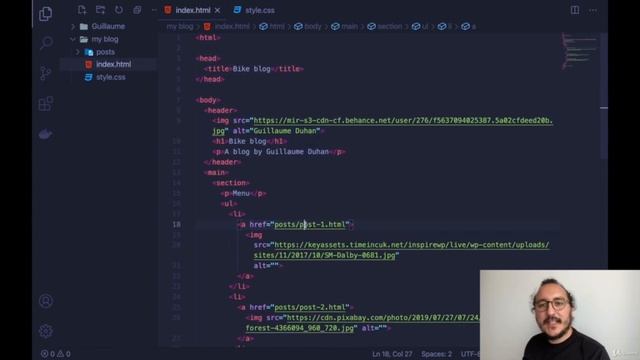This screenshot has width=640, height=360.
Task: Click the html breadcrumb element
Action: (x=272, y=27)
